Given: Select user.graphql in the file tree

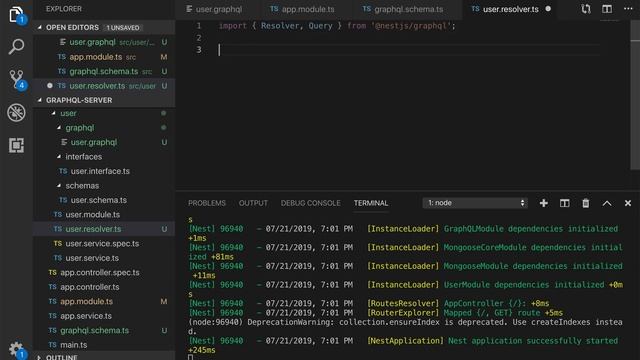Looking at the screenshot, I should pos(104,142).
